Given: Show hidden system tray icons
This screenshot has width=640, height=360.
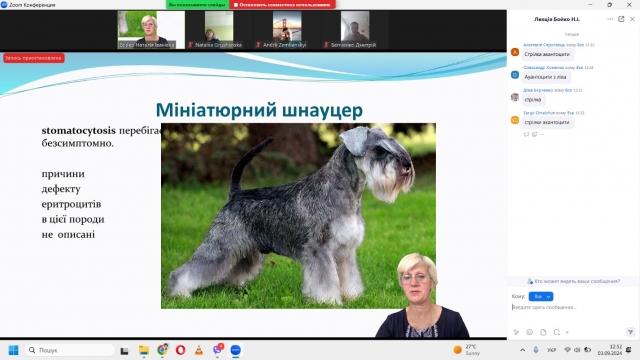Looking at the screenshot, I should pyautogui.click(x=522, y=350).
